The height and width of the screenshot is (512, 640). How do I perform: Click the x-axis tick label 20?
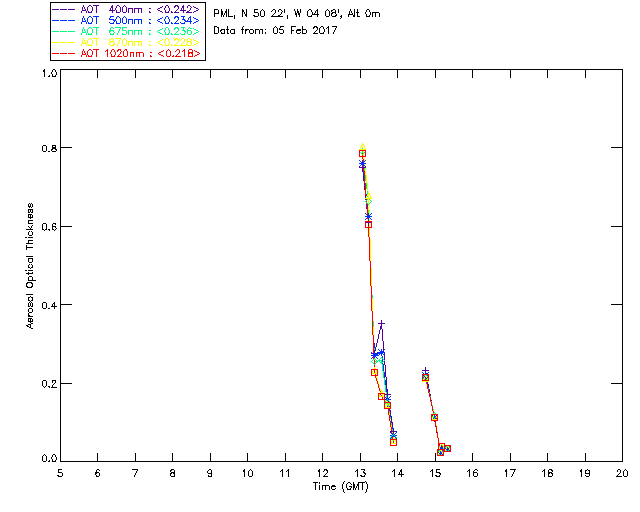click(x=622, y=473)
